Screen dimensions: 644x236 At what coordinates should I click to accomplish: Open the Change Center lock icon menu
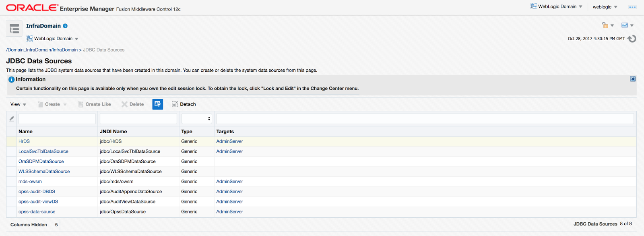tap(607, 25)
